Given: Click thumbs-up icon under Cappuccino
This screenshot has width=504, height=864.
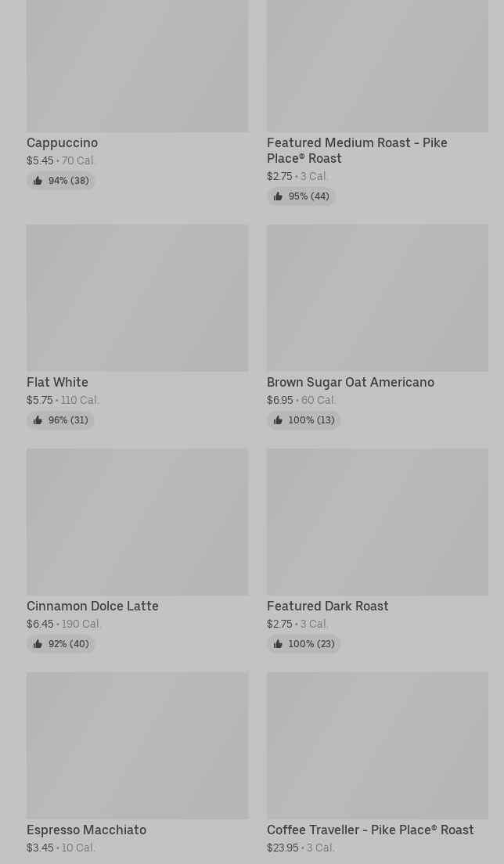Looking at the screenshot, I should click(x=38, y=181).
